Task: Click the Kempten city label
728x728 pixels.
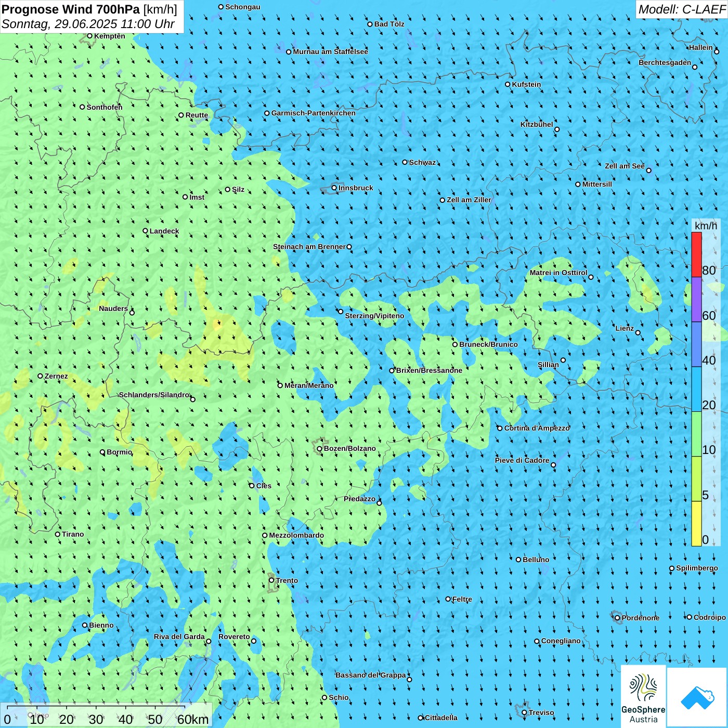Action: click(109, 36)
